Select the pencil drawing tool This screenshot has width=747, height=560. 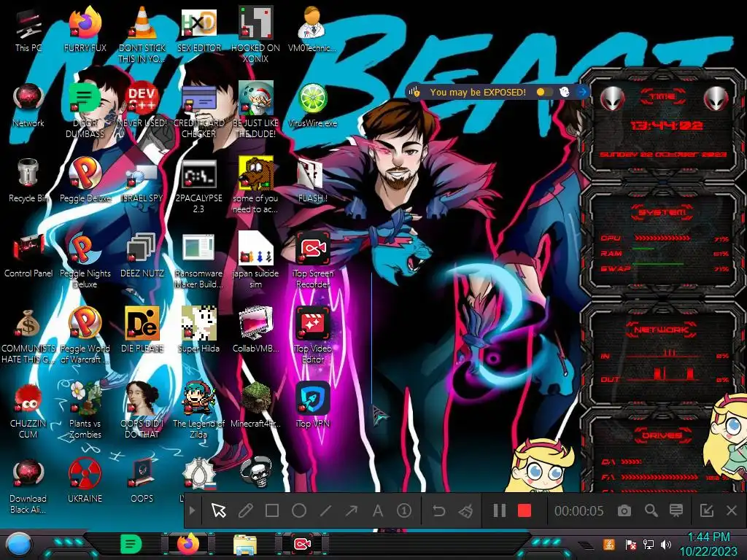[245, 511]
